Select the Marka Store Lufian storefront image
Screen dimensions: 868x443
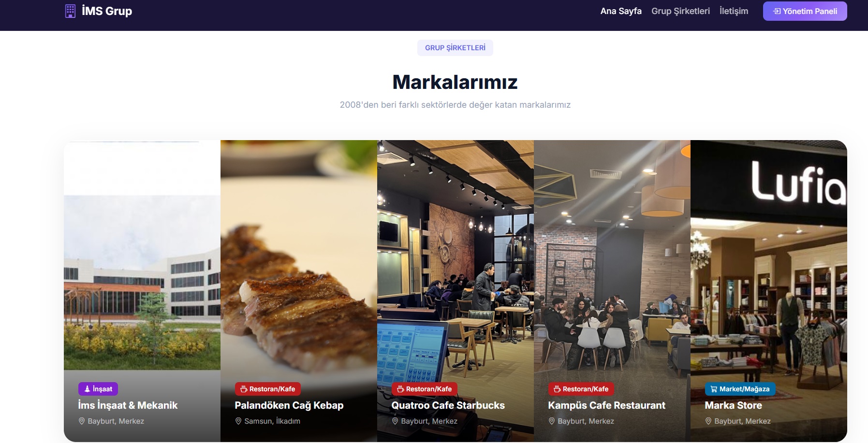point(769,261)
